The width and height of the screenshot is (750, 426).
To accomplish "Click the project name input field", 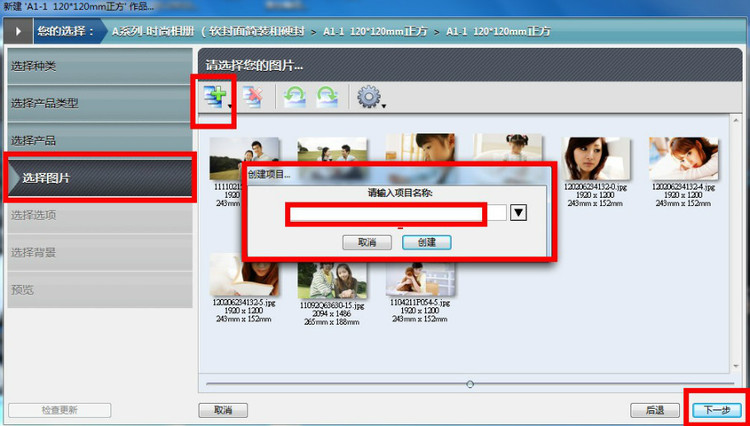I will coord(398,213).
